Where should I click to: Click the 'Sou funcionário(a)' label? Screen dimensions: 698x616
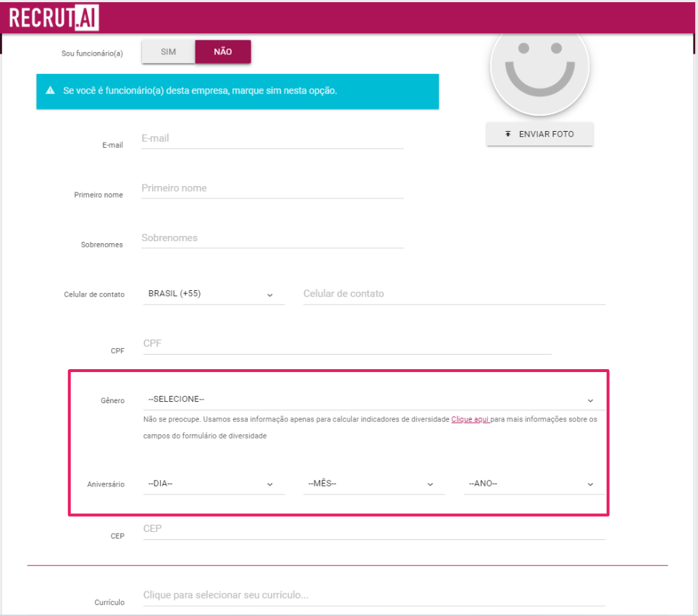click(x=92, y=54)
